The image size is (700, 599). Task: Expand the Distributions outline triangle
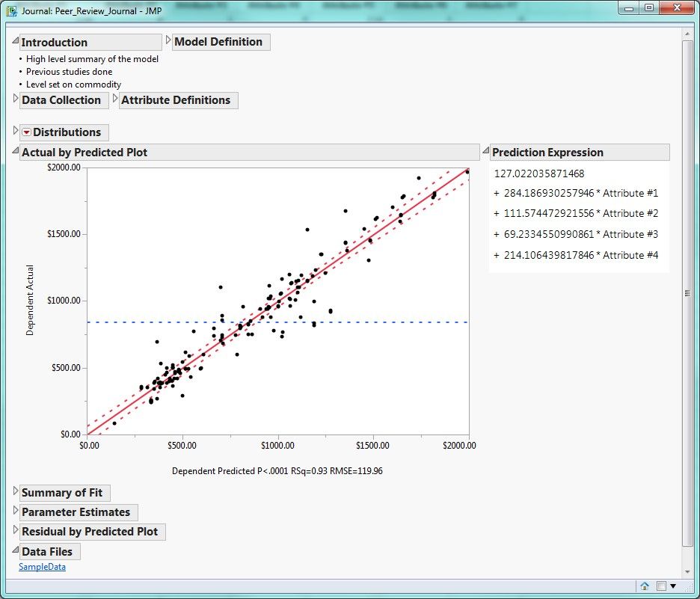16,130
